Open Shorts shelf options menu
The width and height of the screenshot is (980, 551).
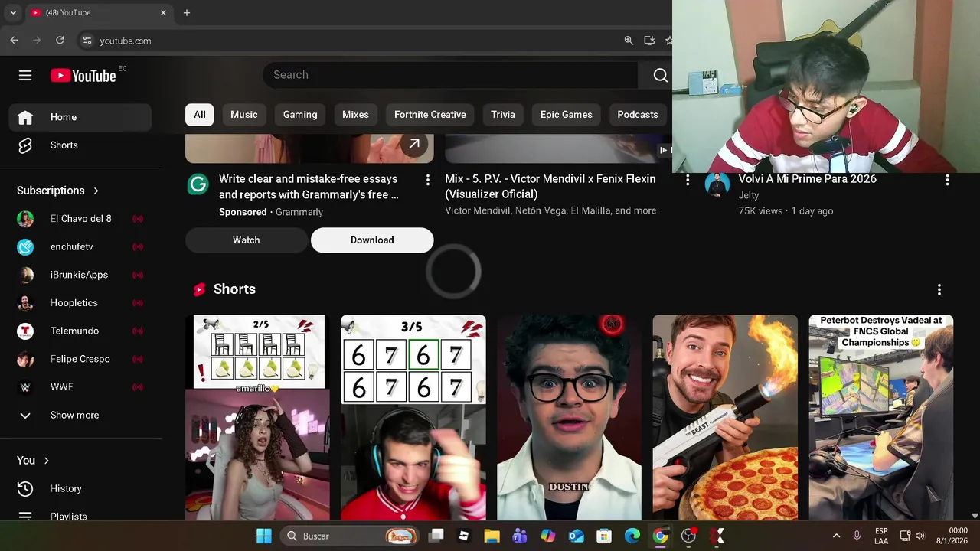[x=939, y=290]
